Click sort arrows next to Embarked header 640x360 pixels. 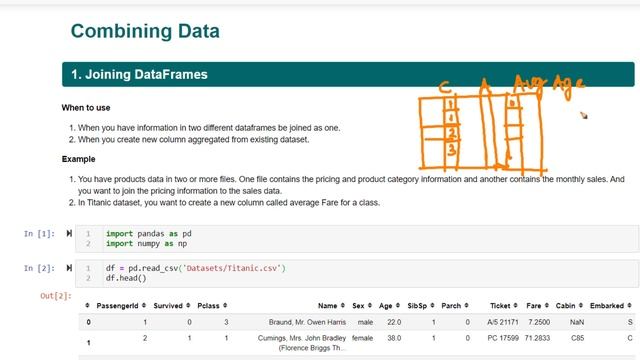click(629, 305)
